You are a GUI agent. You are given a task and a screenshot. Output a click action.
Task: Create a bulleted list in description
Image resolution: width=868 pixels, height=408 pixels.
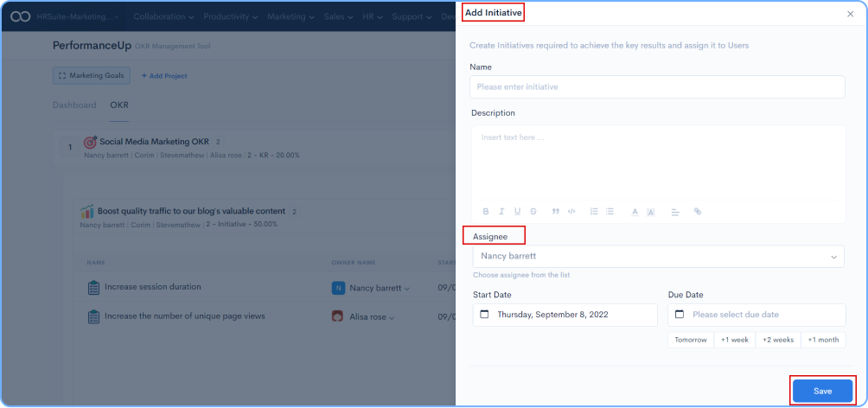(x=610, y=211)
